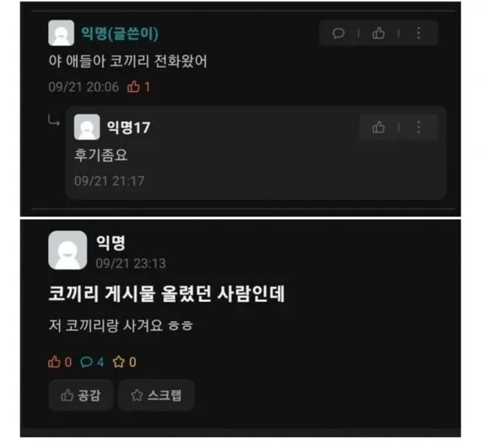Click the red thumbs-up count on first comment
Image resolution: width=481 pixels, height=448 pixels.
(x=138, y=87)
